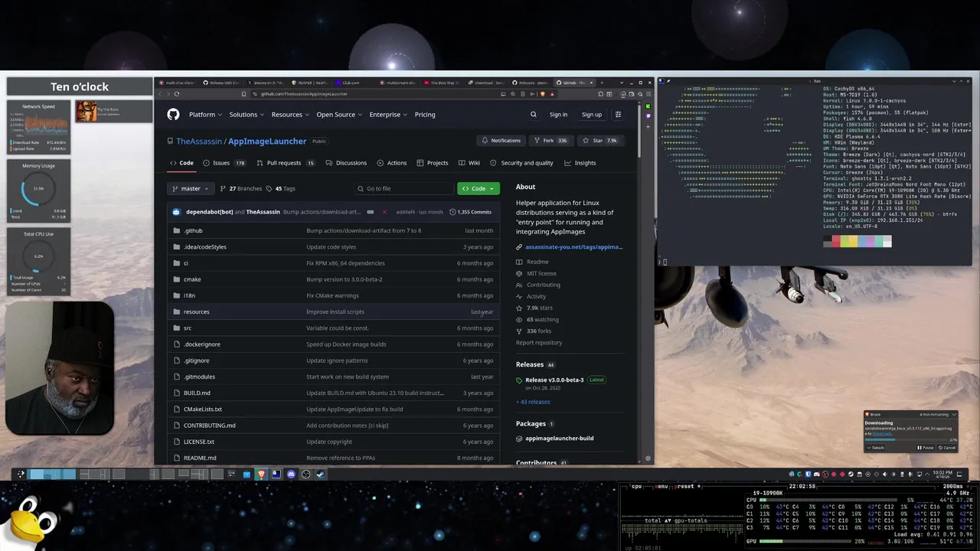Fork the repository with the Fork button

click(550, 141)
